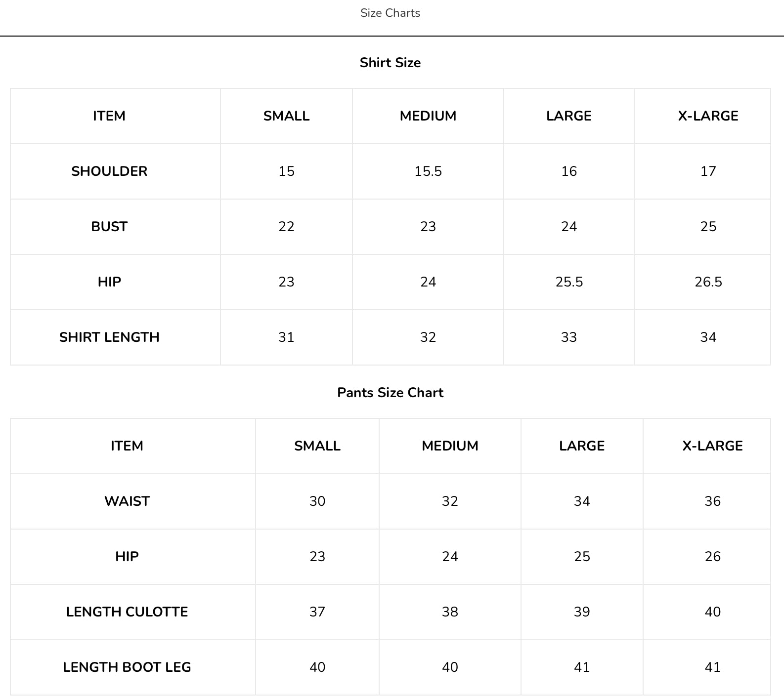Image resolution: width=784 pixels, height=697 pixels.
Task: Click the Pants Size Chart heading
Action: point(390,393)
